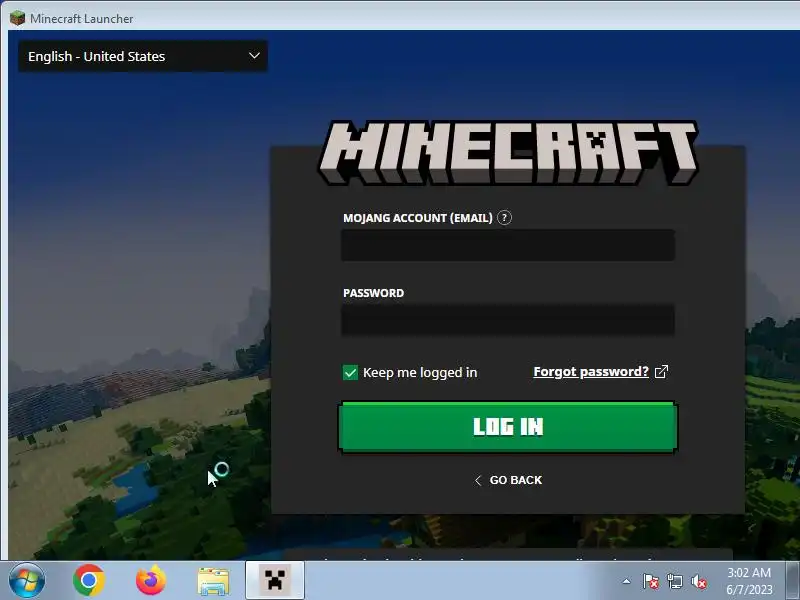The height and width of the screenshot is (600, 800).
Task: Click the email help question mark icon
Action: tap(504, 218)
